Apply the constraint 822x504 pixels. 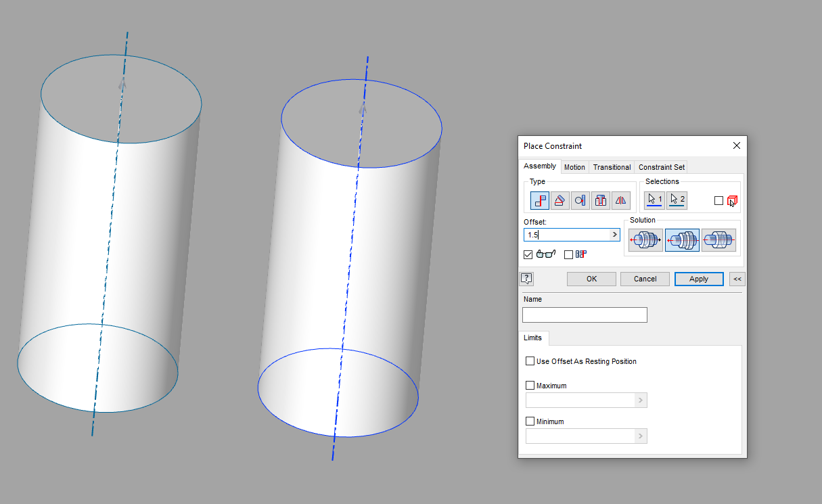click(x=699, y=279)
